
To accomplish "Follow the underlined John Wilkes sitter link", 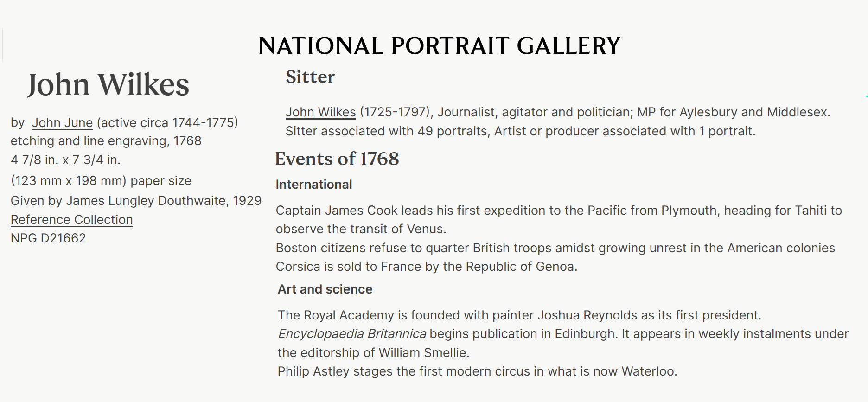I will coord(320,112).
